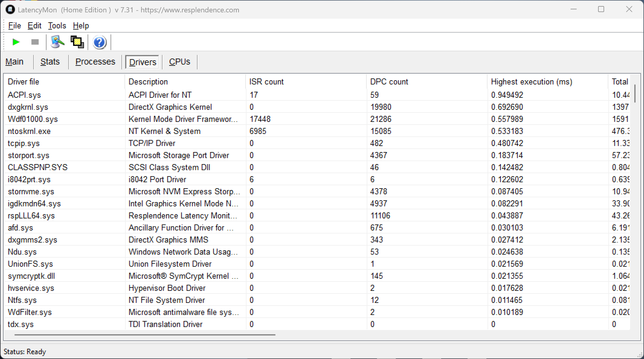Click the horizontal scrollbar under driver list

pyautogui.click(x=145, y=335)
